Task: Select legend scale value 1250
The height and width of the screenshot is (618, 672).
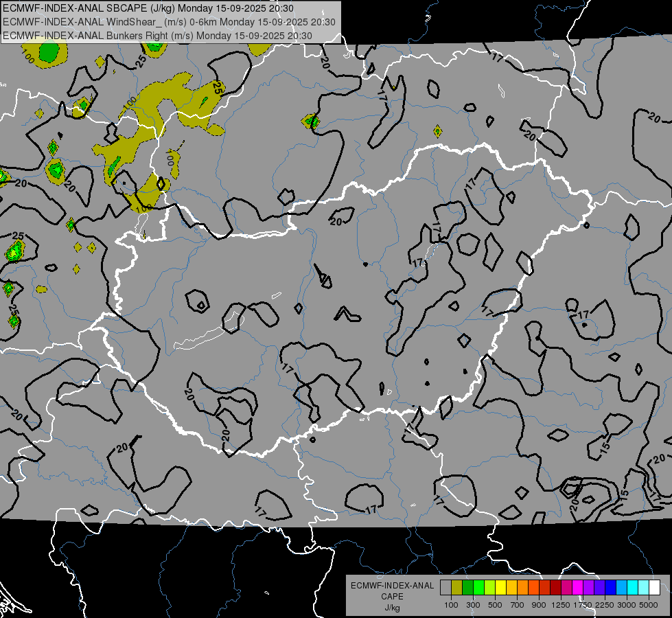Action: [561, 605]
